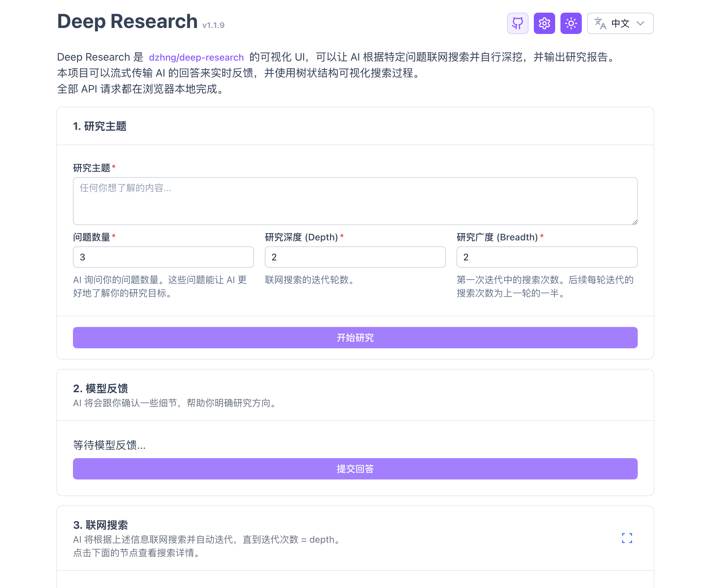This screenshot has width=706, height=588.
Task: Click the 1. 研究主题 section header
Action: click(100, 127)
